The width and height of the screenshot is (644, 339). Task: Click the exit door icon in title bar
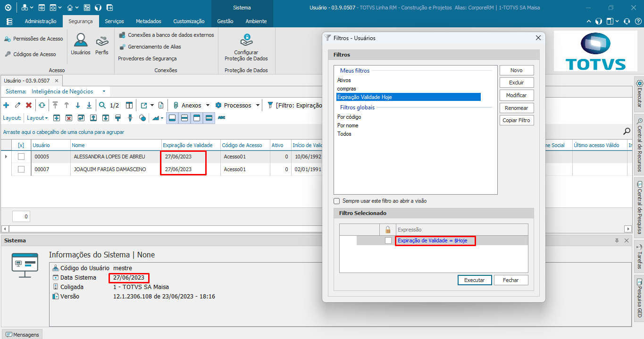pyautogui.click(x=109, y=8)
